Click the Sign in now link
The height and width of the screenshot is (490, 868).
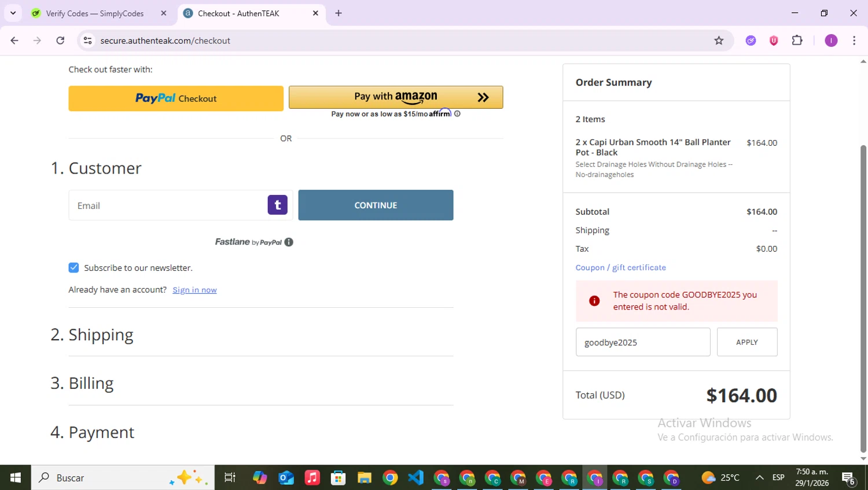coord(194,290)
